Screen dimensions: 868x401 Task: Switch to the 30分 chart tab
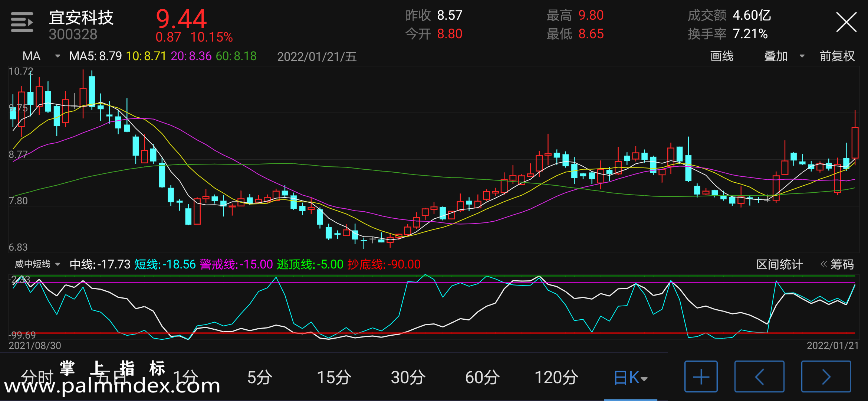click(408, 377)
